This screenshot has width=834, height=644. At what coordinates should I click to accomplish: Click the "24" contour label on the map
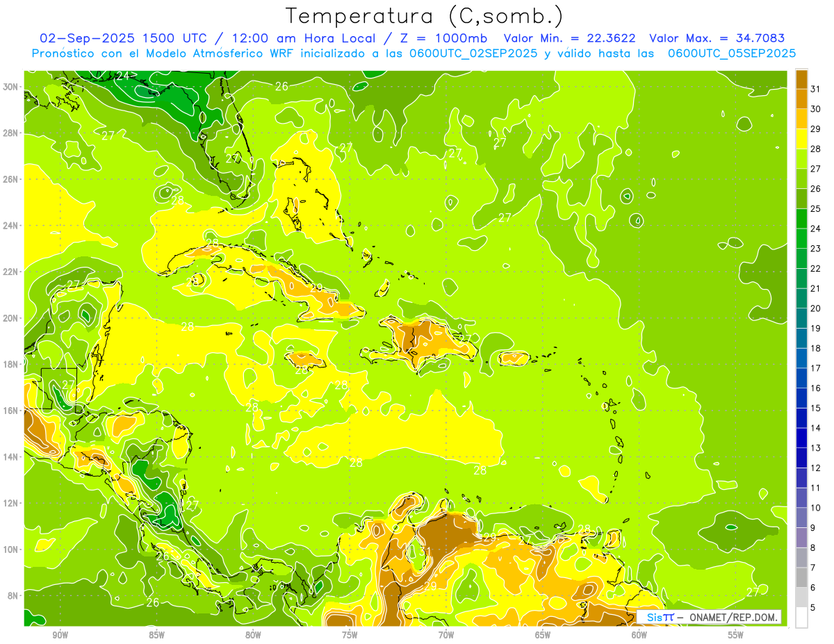click(x=124, y=76)
